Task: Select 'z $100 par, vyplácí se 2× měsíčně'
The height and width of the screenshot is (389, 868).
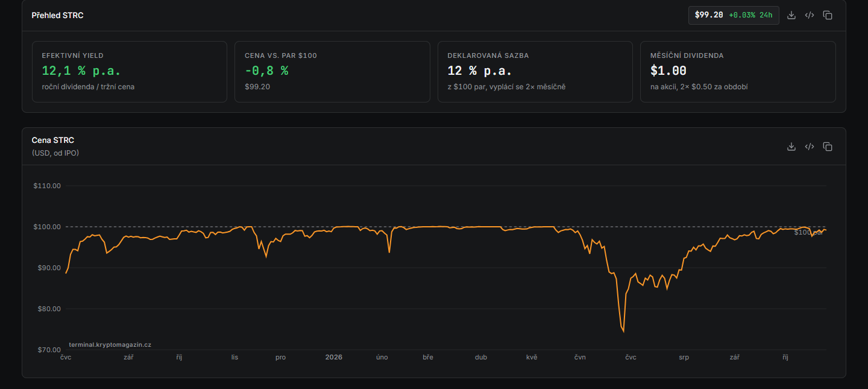Action: pyautogui.click(x=506, y=87)
